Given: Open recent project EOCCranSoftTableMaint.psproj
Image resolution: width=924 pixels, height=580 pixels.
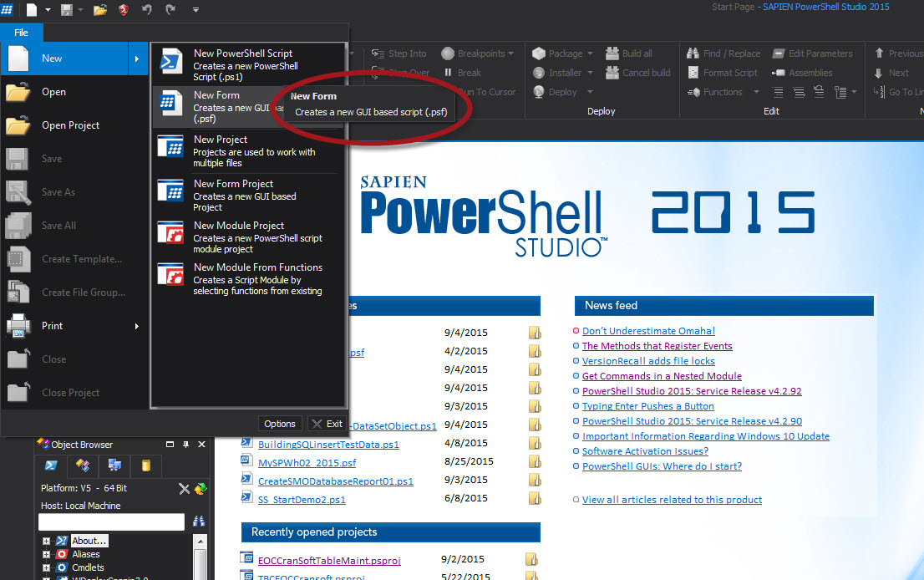Looking at the screenshot, I should tap(329, 561).
